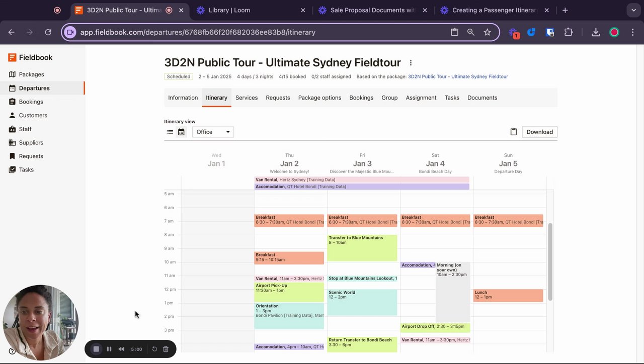Expand the browser tab search chevron
Image resolution: width=644 pixels, height=364 pixels.
[633, 10]
